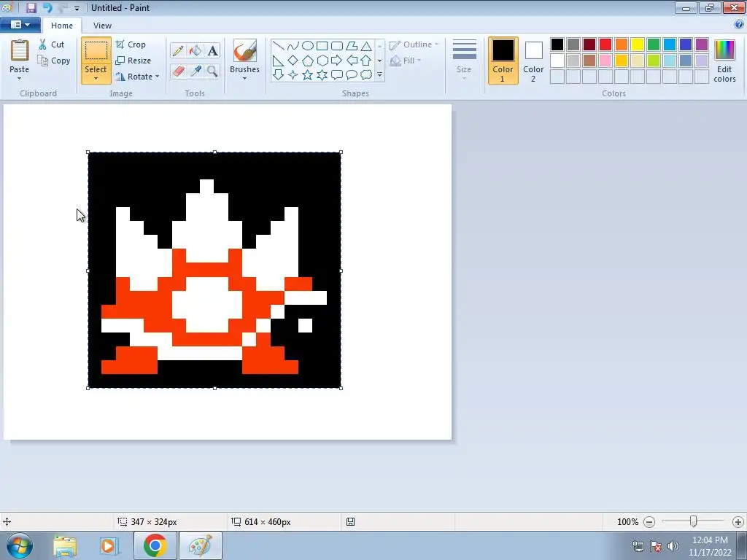The image size is (747, 560).
Task: Pick the orange color swatch
Action: click(x=622, y=44)
